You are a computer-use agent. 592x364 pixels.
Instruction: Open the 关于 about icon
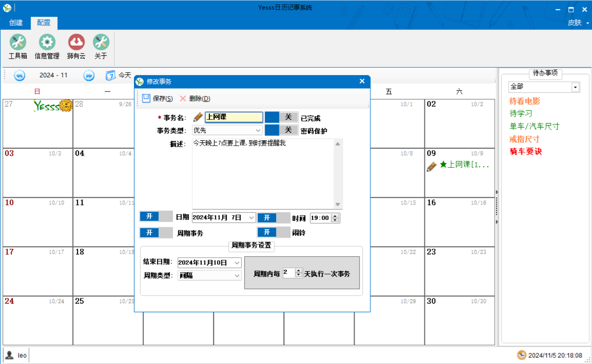click(101, 42)
